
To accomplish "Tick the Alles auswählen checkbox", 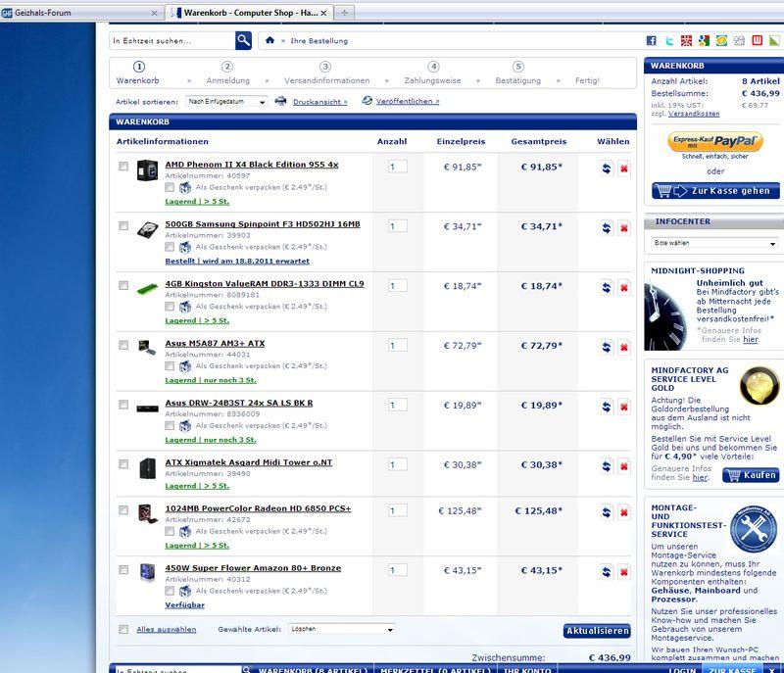I will [x=123, y=629].
